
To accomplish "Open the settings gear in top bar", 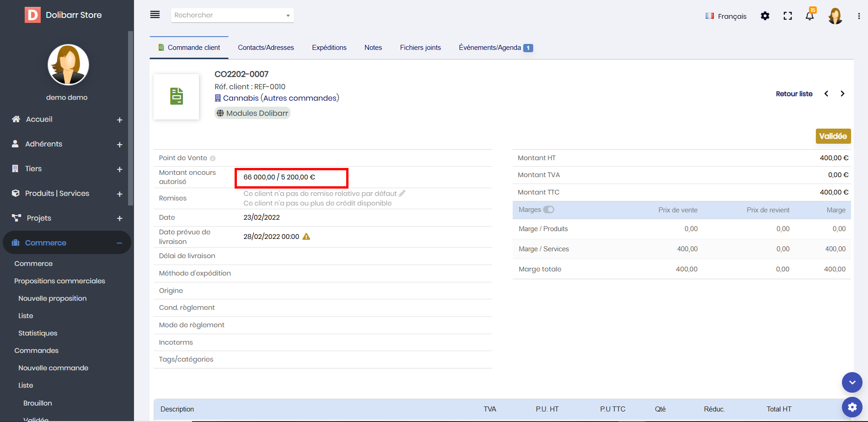I will (765, 16).
